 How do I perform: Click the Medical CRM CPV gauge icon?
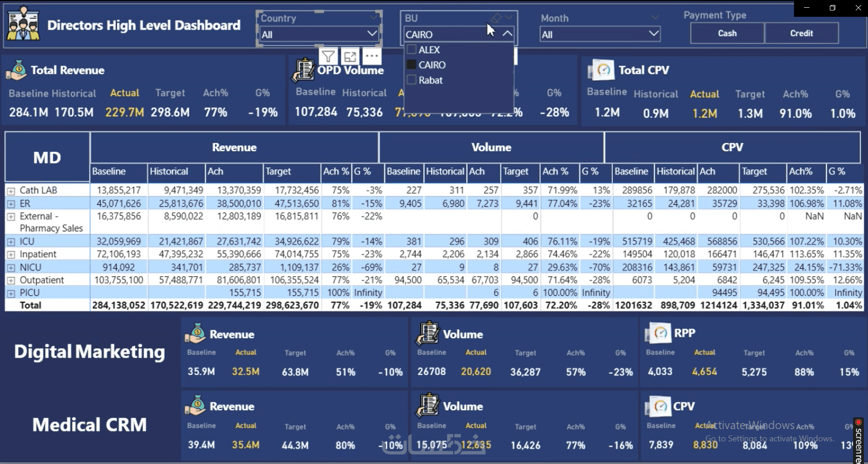[x=658, y=406]
